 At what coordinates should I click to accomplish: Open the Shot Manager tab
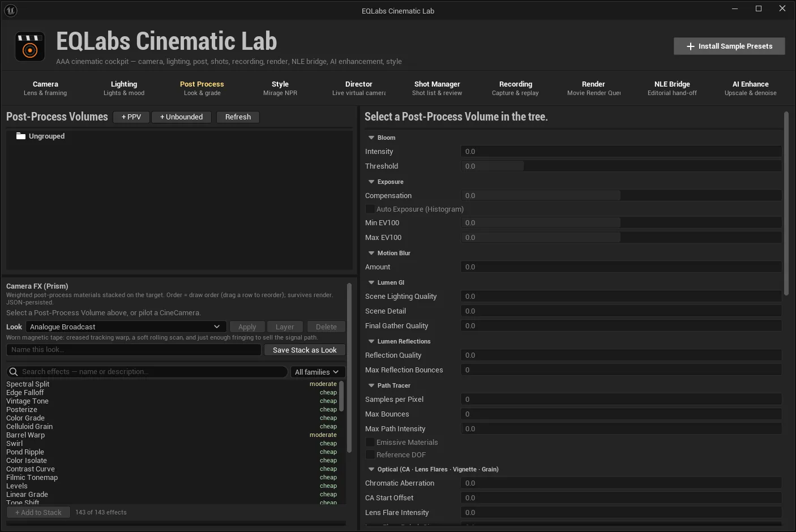pos(437,88)
